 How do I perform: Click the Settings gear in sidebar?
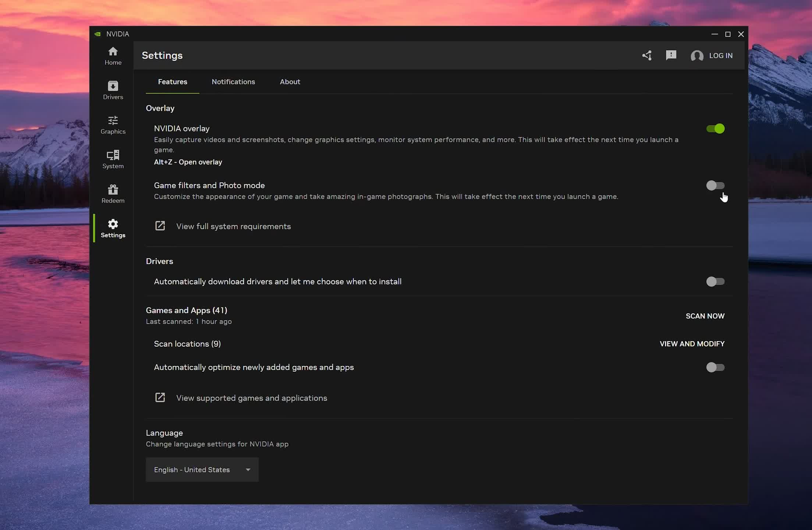(x=113, y=229)
